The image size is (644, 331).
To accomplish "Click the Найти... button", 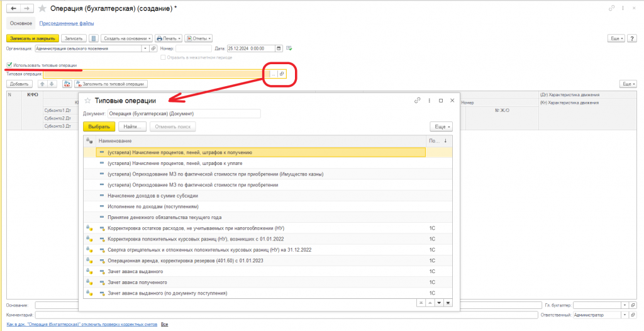I will [x=133, y=126].
